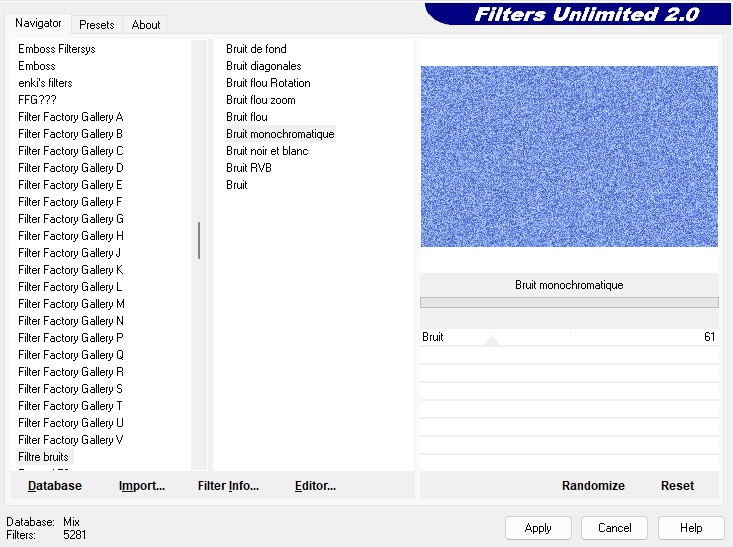Select Filter Factory Gallery F

click(x=70, y=202)
